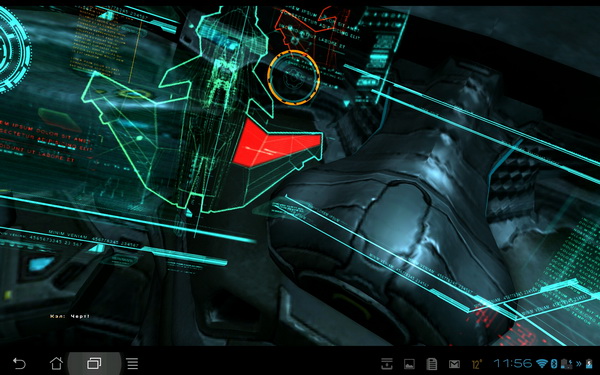Tap the rightmost blue battery icon
600x375 pixels.
[589, 364]
